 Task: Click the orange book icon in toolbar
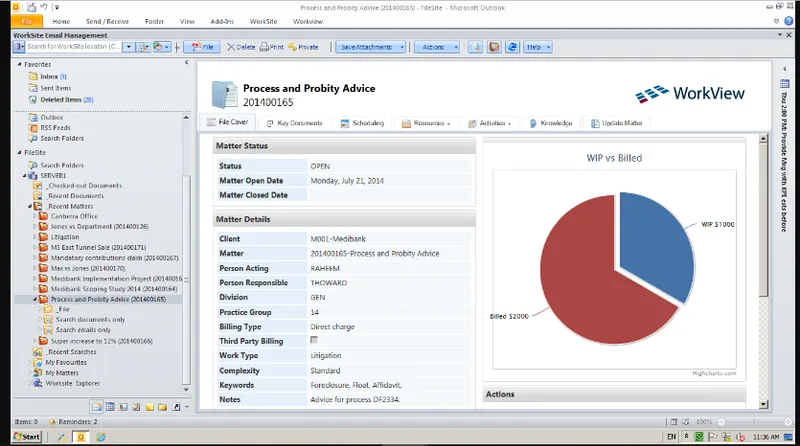point(494,47)
